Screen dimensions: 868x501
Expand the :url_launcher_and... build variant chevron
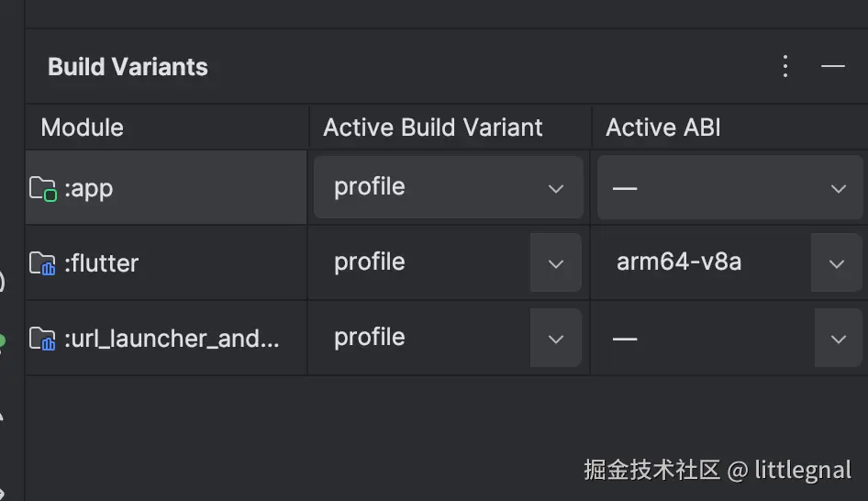click(x=555, y=338)
